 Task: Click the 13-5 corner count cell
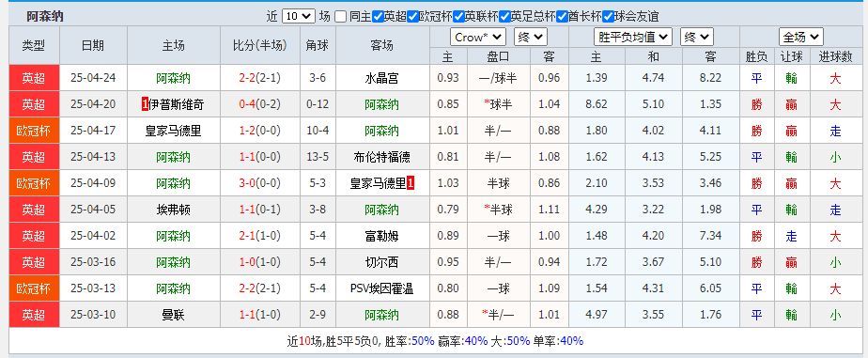pyautogui.click(x=318, y=157)
